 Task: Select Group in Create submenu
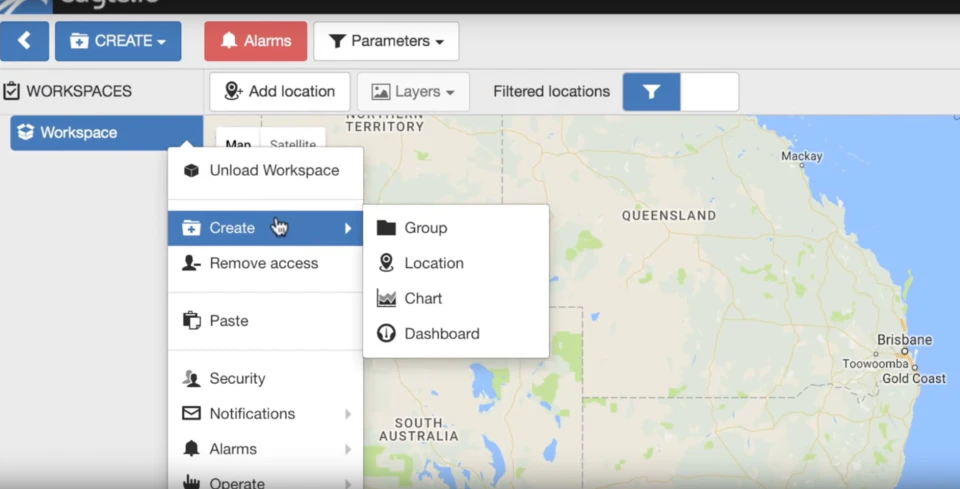tap(456, 228)
